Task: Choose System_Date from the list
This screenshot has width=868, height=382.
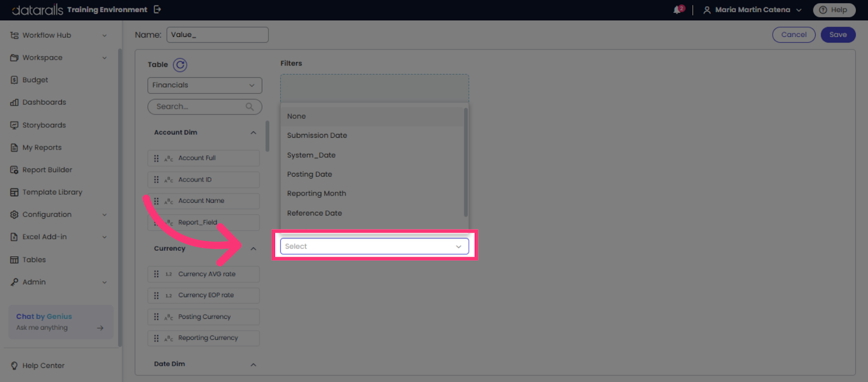Action: 372,155
